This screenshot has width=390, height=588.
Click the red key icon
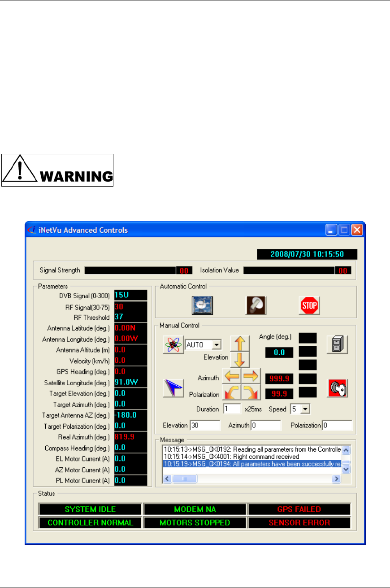pos(337,388)
